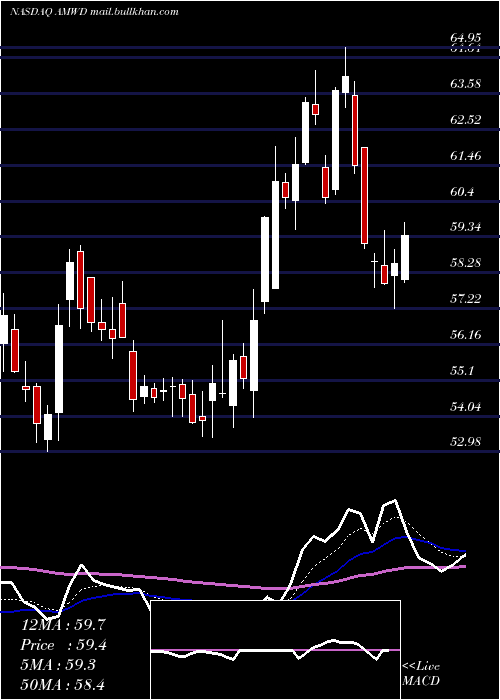The width and height of the screenshot is (500, 700).
Task: Select the 54.04 price level label
Action: tap(466, 406)
